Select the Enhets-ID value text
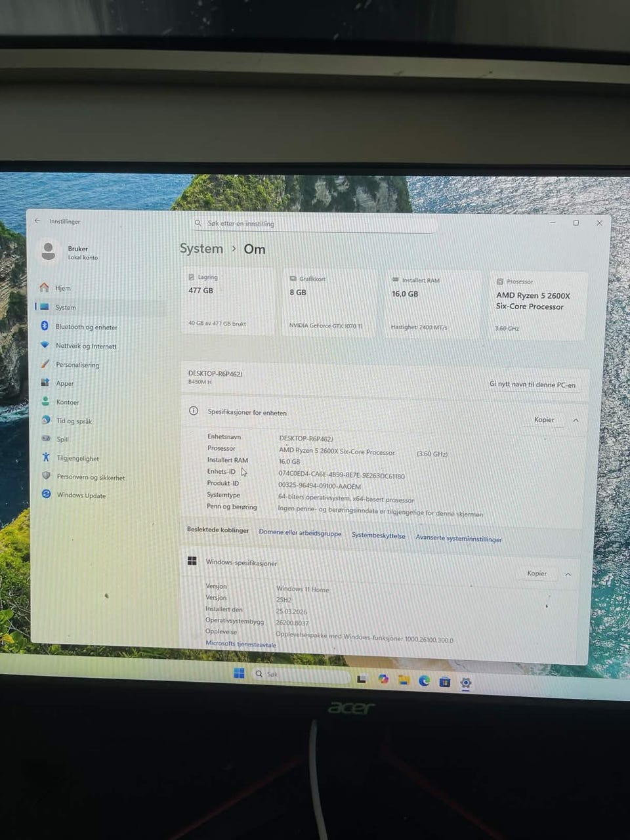Screen dimensions: 630x840 341,475
